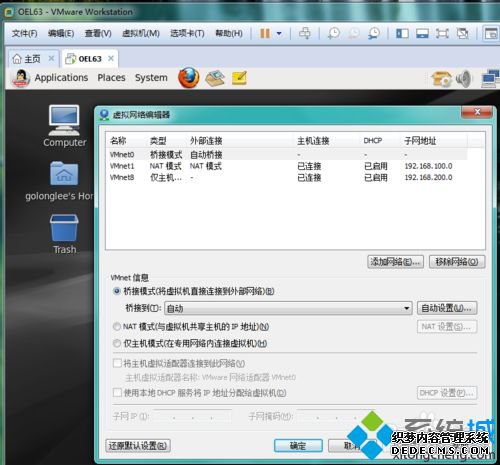500x465 pixels.
Task: Pause the virtual machine from toolbar
Action: [265, 33]
